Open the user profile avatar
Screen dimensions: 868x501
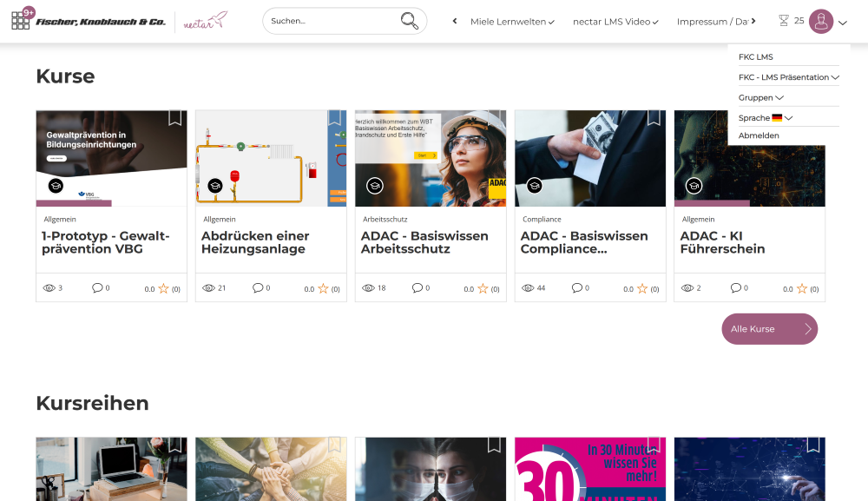click(x=820, y=22)
